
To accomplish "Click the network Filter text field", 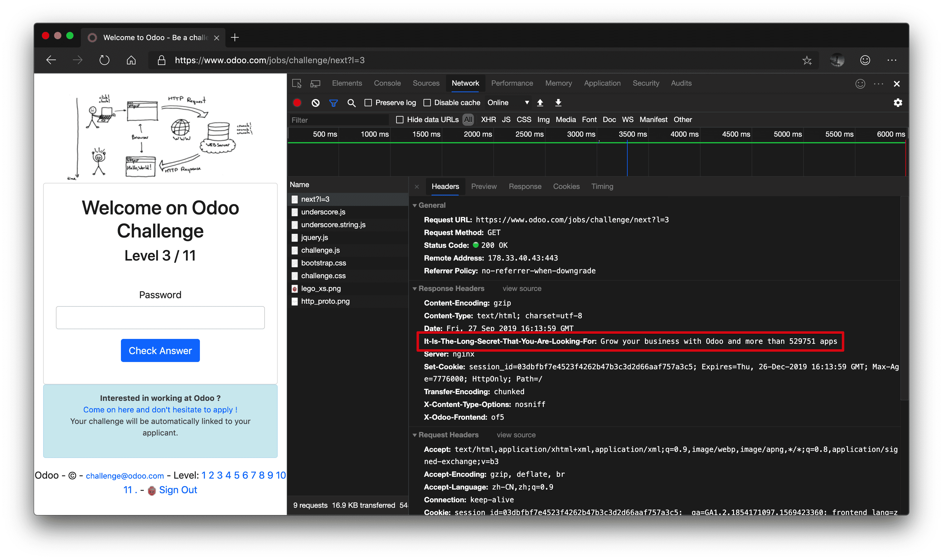I will [339, 120].
